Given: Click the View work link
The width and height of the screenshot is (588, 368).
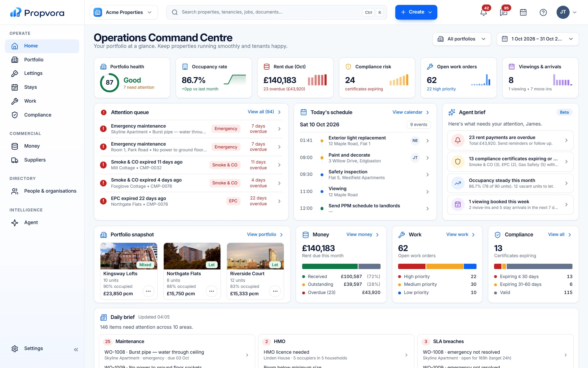Looking at the screenshot, I should pyautogui.click(x=460, y=234).
